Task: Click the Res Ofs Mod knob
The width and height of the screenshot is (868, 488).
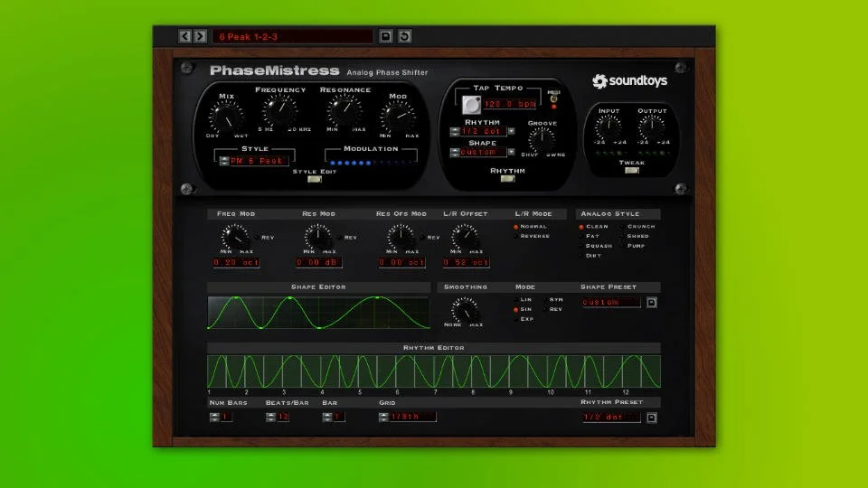Action: 401,237
